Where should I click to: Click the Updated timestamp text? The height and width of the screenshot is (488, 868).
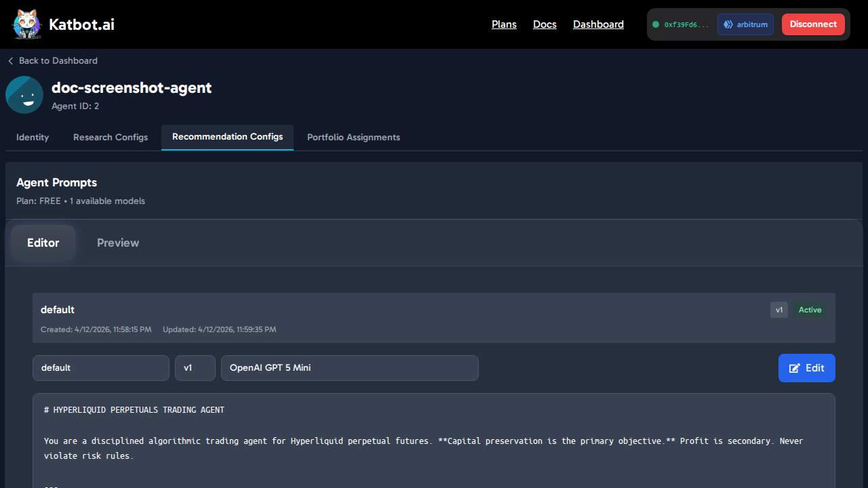coord(219,330)
